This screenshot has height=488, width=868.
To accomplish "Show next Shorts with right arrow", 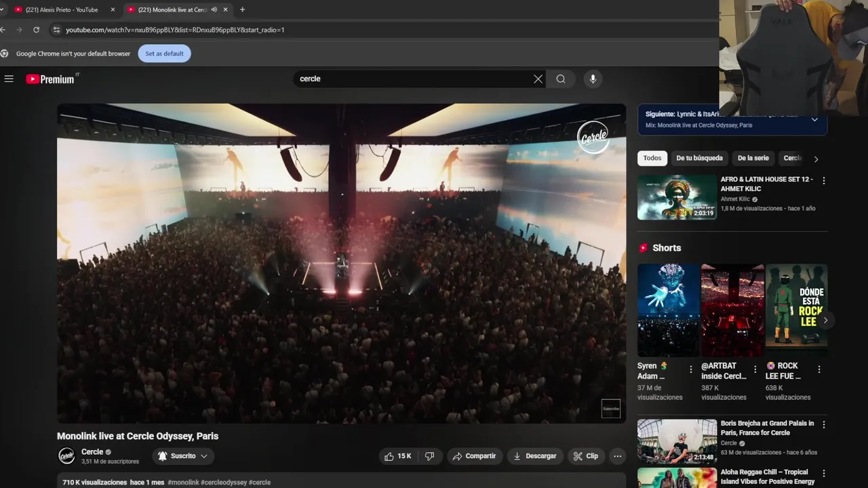I will (x=825, y=320).
